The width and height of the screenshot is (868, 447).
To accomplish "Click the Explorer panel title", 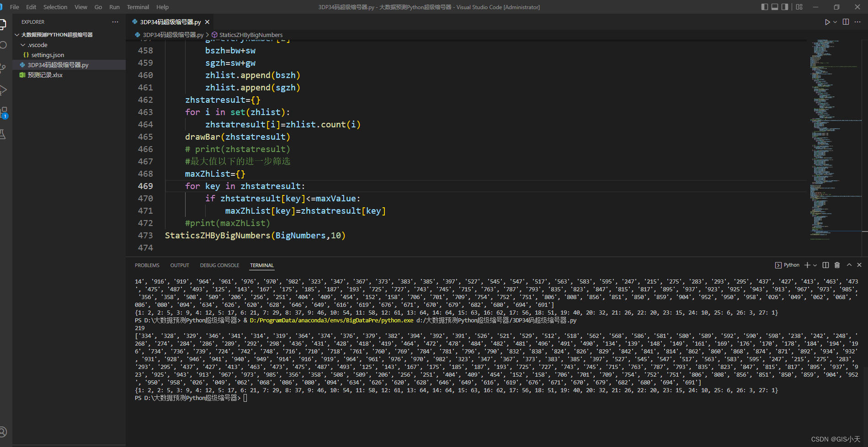I will coord(33,22).
